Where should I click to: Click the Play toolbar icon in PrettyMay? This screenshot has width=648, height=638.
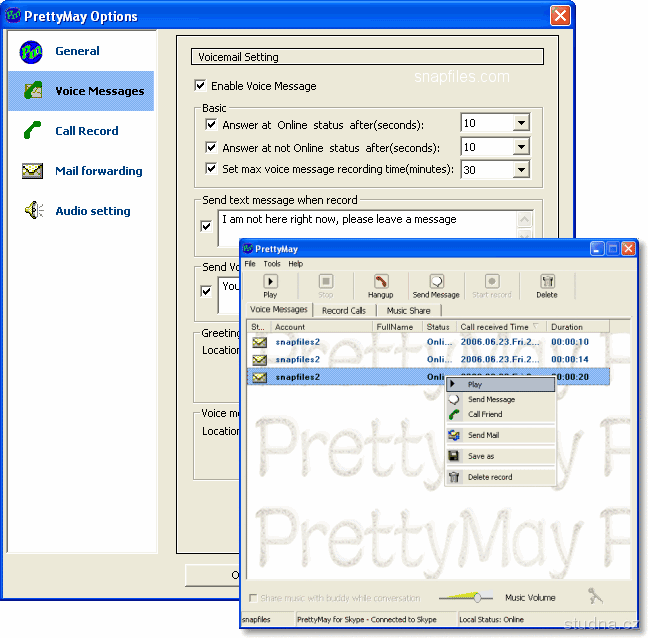pyautogui.click(x=270, y=282)
